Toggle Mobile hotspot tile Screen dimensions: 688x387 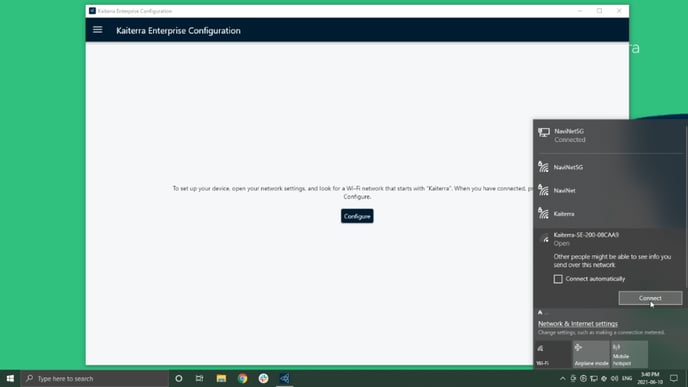630,355
